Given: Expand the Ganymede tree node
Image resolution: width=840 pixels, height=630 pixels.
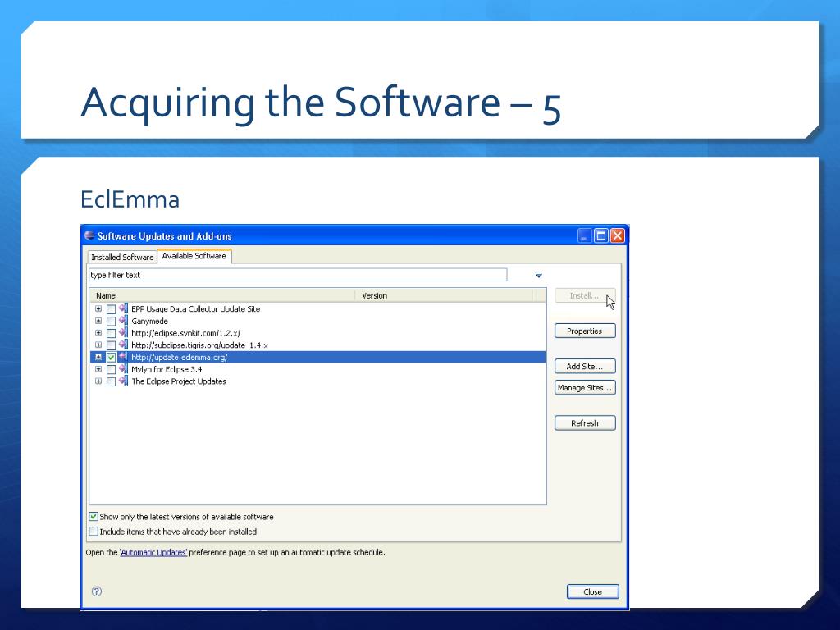Looking at the screenshot, I should coord(98,321).
